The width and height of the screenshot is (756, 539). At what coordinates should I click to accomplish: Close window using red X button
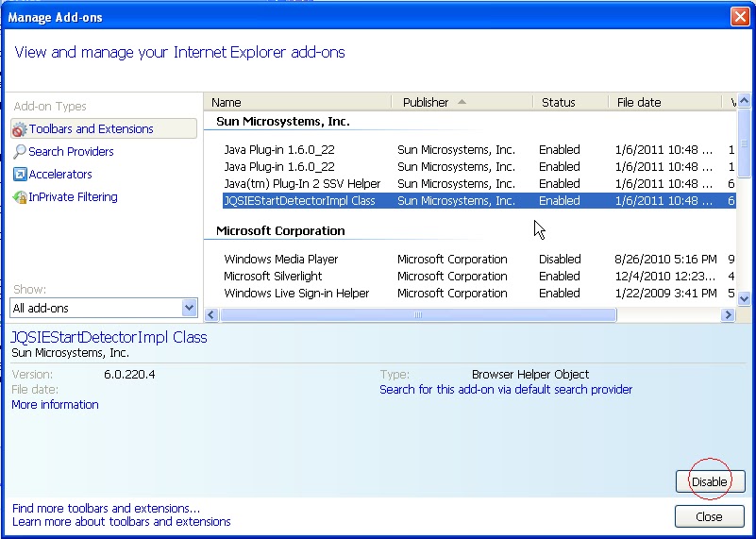click(740, 16)
